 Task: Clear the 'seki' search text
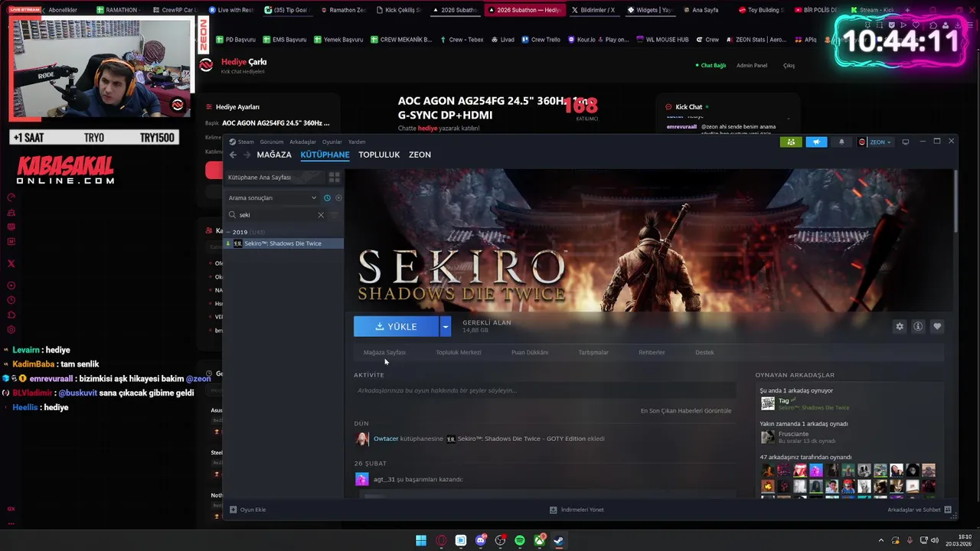click(321, 215)
